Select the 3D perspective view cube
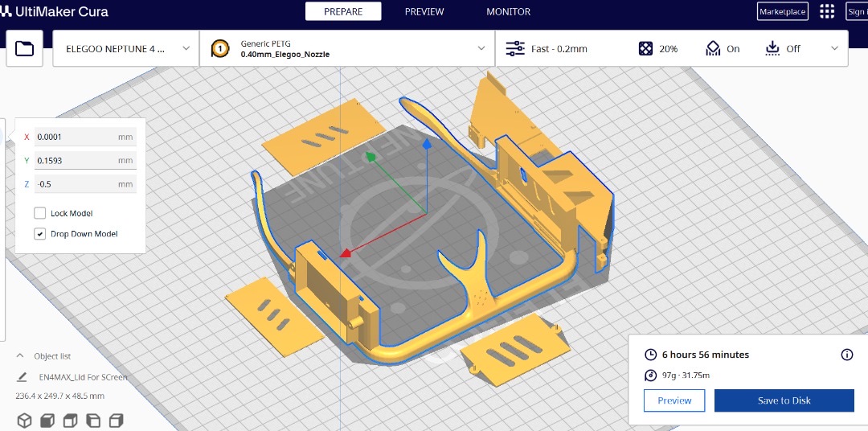 coord(24,420)
